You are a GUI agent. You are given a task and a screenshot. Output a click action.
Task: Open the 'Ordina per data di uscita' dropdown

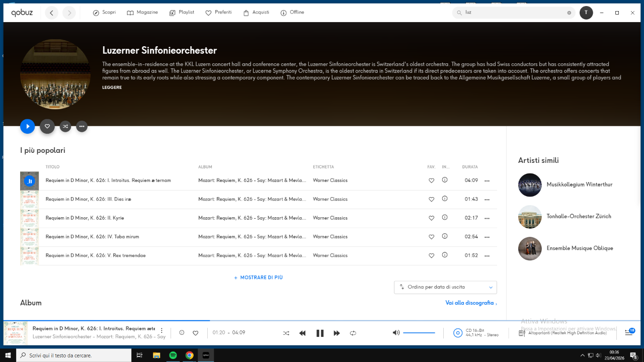coord(445,287)
